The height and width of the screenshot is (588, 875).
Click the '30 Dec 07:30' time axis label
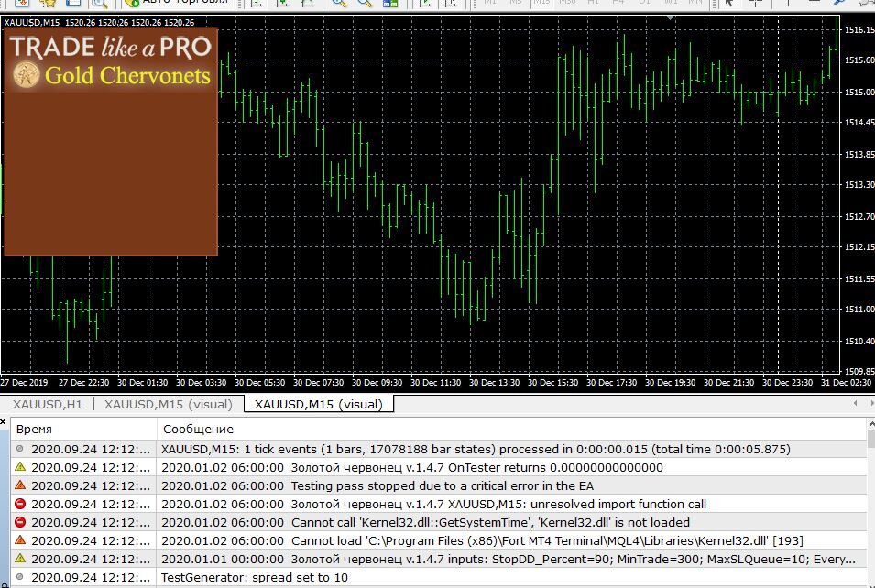318,382
